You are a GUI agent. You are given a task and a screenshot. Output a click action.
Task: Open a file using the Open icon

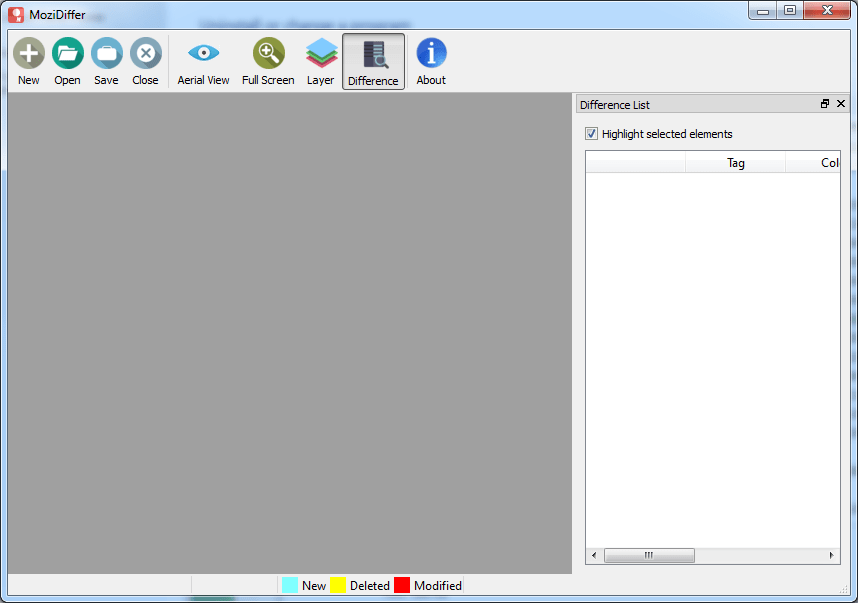pyautogui.click(x=67, y=52)
